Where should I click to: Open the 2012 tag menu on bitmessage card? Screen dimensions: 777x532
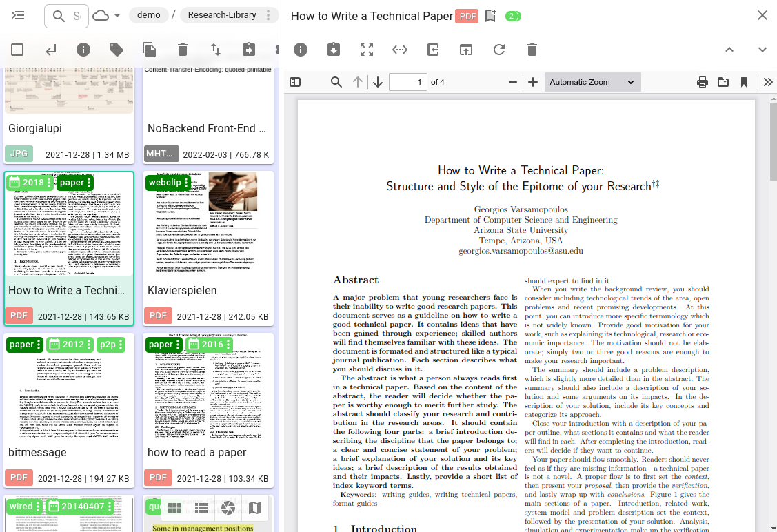pyautogui.click(x=89, y=345)
